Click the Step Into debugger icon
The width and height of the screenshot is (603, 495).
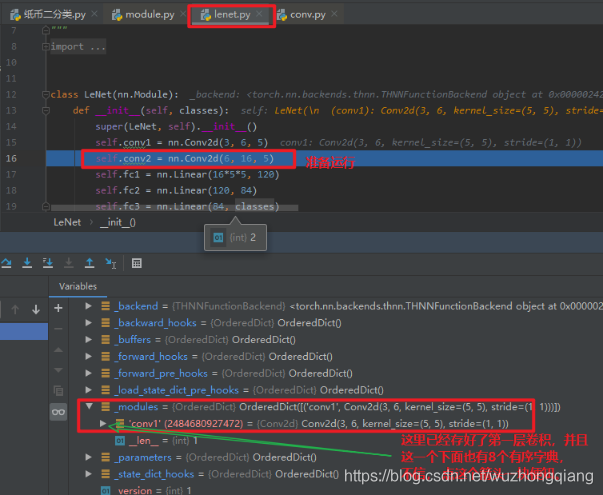27,263
